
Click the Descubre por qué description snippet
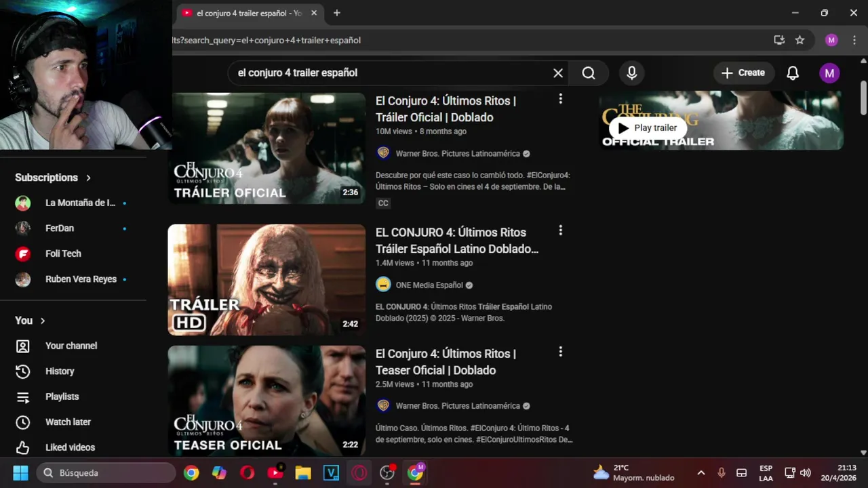(x=472, y=181)
